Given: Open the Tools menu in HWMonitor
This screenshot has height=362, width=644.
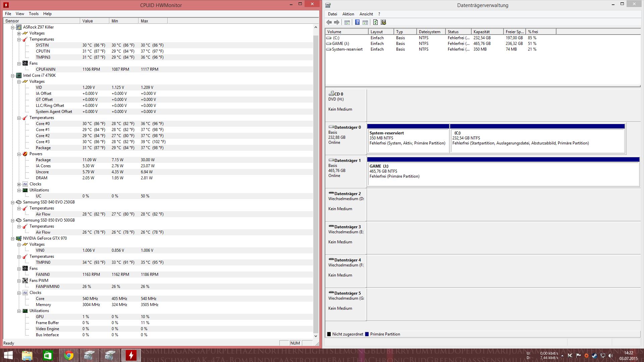Looking at the screenshot, I should click(x=34, y=14).
